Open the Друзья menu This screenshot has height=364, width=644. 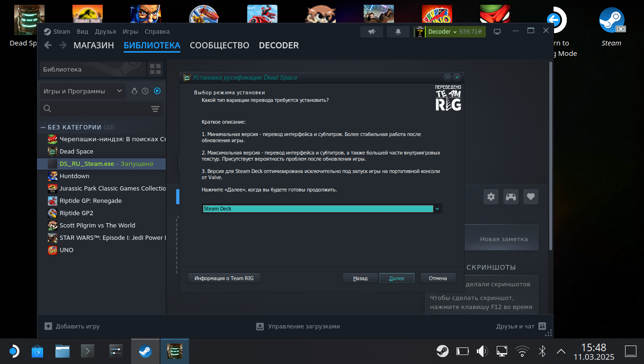point(105,32)
